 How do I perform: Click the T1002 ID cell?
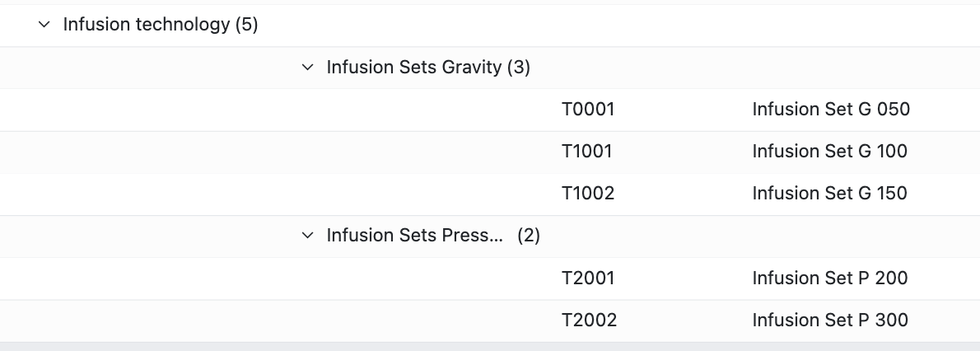click(x=588, y=194)
